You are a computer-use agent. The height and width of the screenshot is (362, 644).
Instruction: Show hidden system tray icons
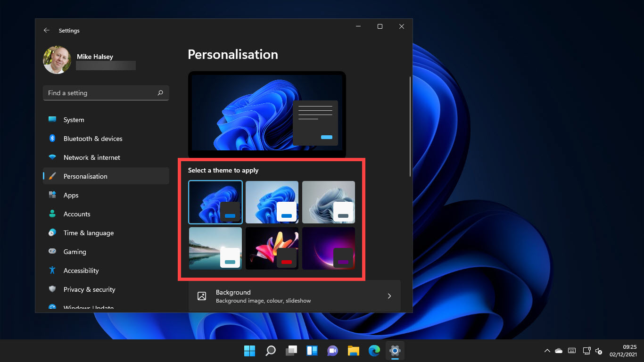tap(547, 351)
